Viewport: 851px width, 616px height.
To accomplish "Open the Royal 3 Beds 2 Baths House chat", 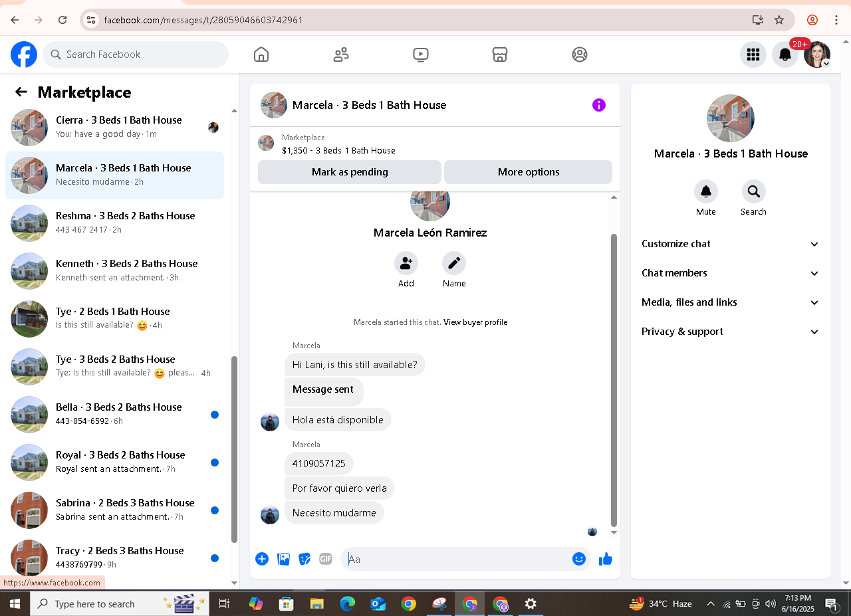I will pos(114,462).
